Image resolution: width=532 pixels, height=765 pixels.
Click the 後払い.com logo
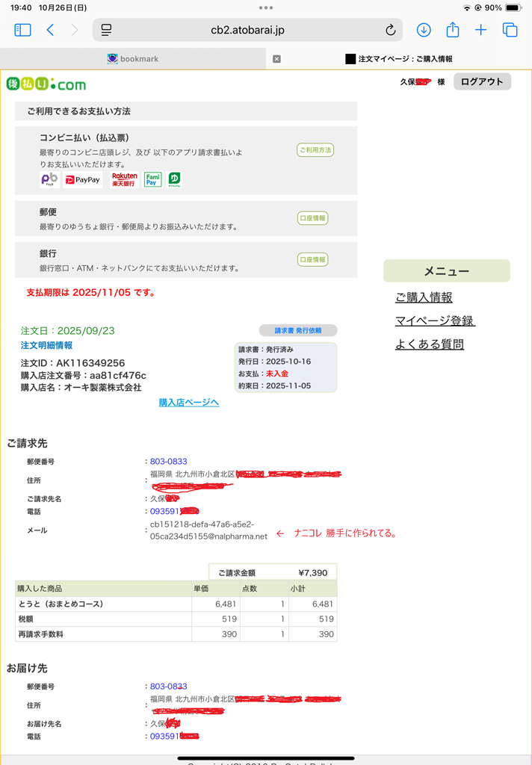click(46, 84)
